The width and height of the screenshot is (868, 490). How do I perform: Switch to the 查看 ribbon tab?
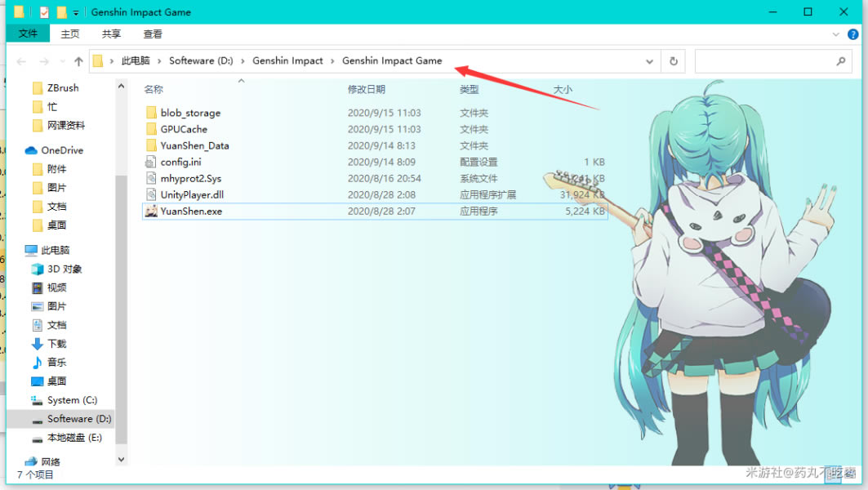pos(153,33)
